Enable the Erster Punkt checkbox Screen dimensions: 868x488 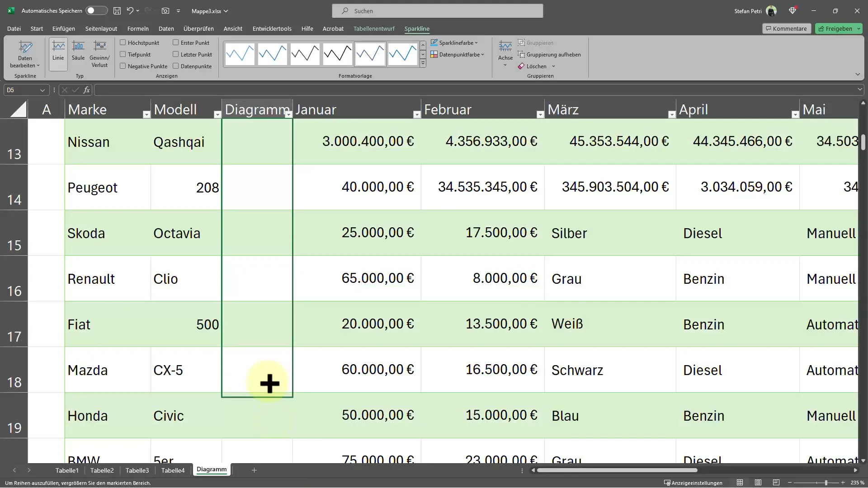175,42
